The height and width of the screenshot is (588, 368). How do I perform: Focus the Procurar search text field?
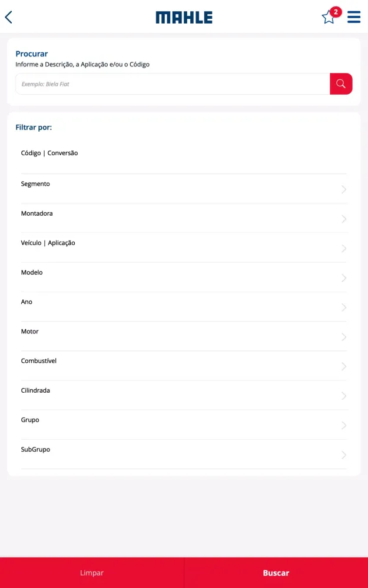(173, 84)
